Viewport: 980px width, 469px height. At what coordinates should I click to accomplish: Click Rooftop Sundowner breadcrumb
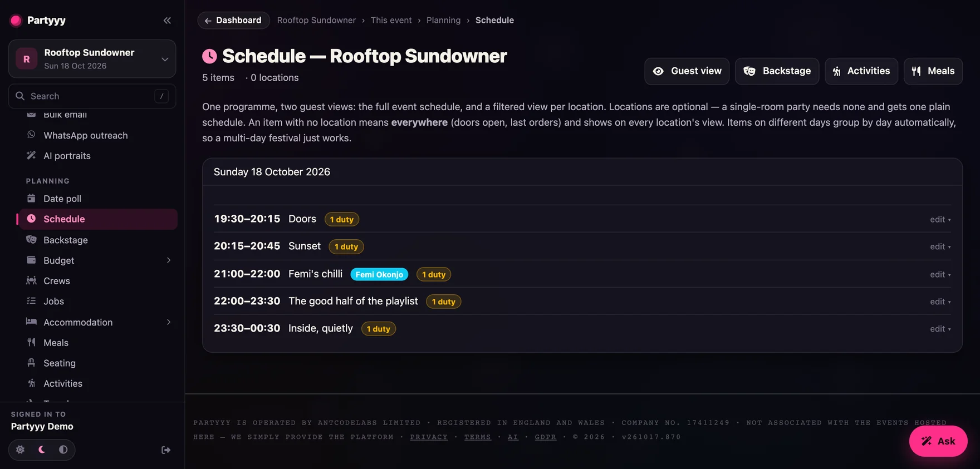coord(316,21)
